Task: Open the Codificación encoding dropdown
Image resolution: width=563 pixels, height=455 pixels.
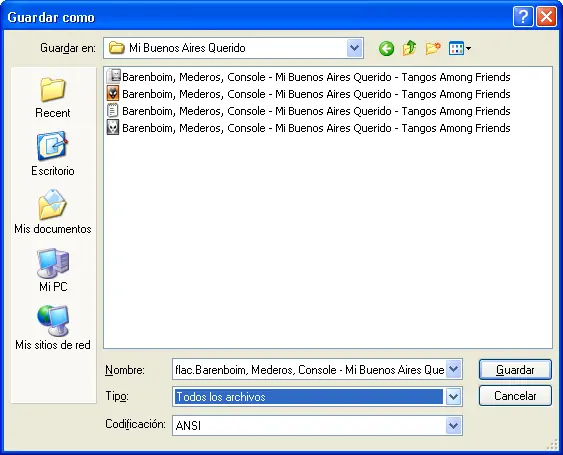Action: tap(453, 426)
